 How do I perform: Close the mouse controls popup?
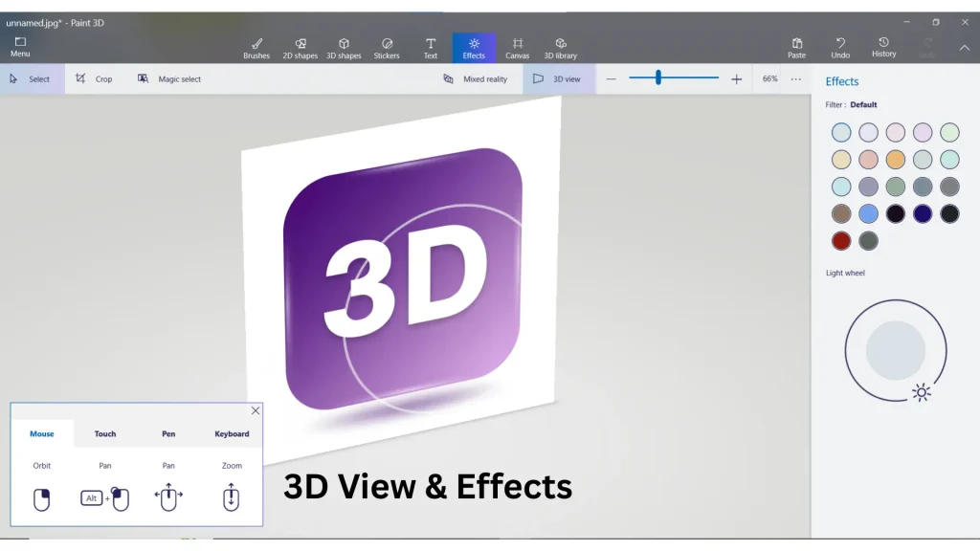tap(255, 410)
